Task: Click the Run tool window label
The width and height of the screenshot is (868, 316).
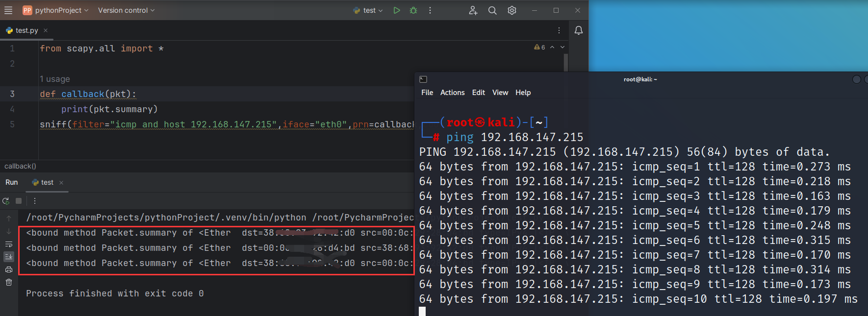Action: [x=12, y=182]
